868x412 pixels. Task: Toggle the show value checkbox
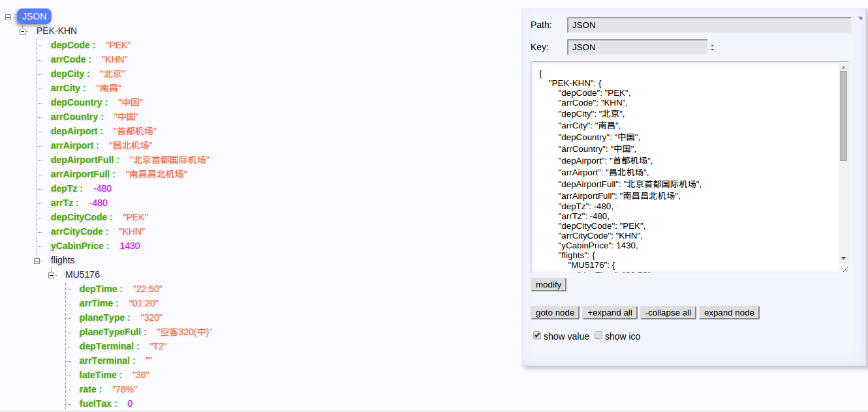[537, 335]
